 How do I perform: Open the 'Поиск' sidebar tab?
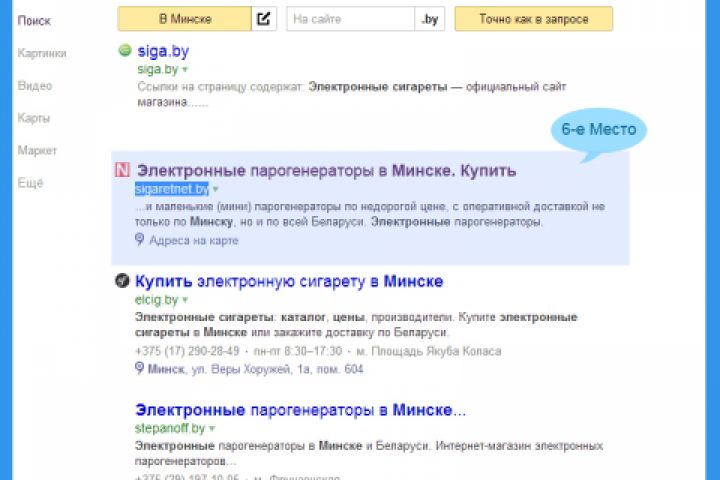point(34,21)
